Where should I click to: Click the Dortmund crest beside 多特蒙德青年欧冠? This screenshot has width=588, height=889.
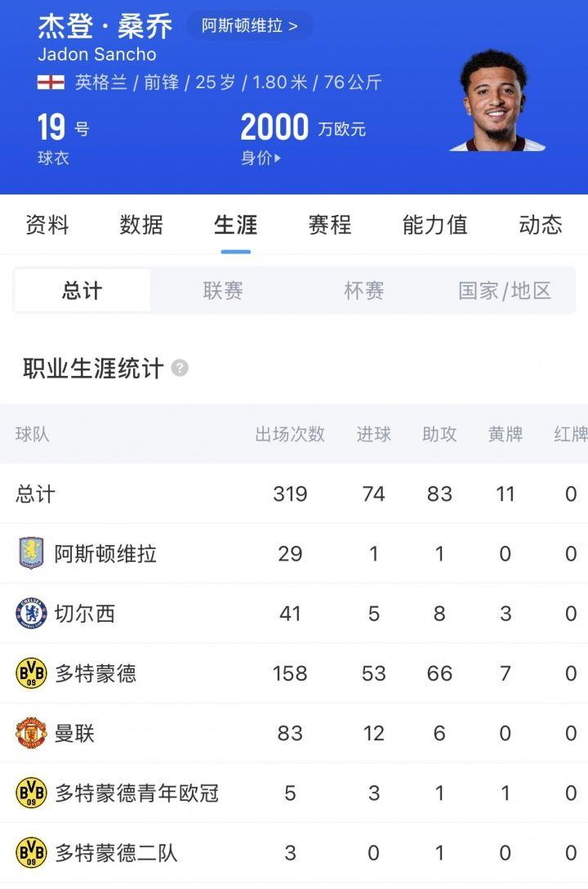pos(31,793)
